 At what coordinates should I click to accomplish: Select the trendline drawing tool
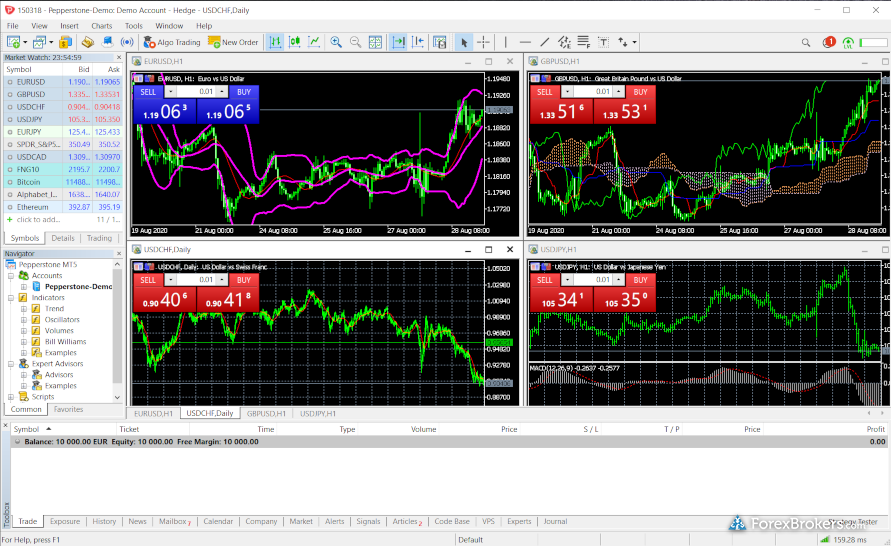[544, 42]
